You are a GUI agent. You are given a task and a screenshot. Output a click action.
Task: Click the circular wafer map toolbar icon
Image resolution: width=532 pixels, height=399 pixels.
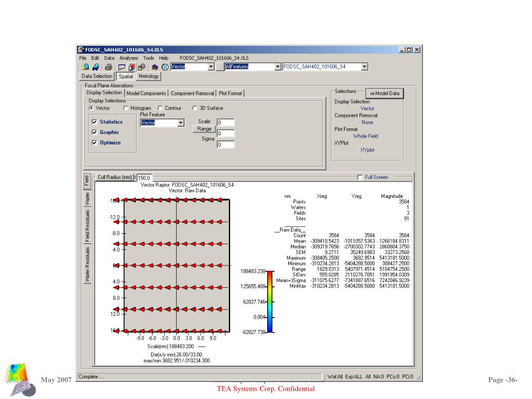tap(165, 67)
